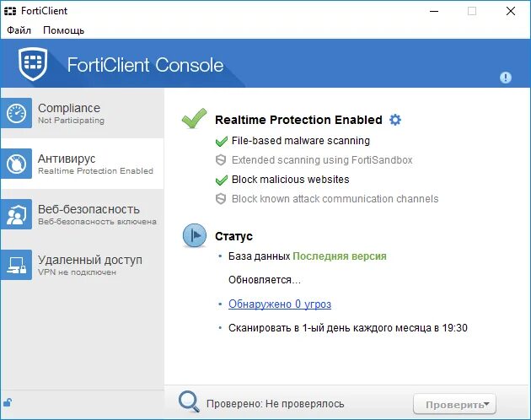This screenshot has height=420, width=531.
Task: Open the Файл menu
Action: [19, 30]
